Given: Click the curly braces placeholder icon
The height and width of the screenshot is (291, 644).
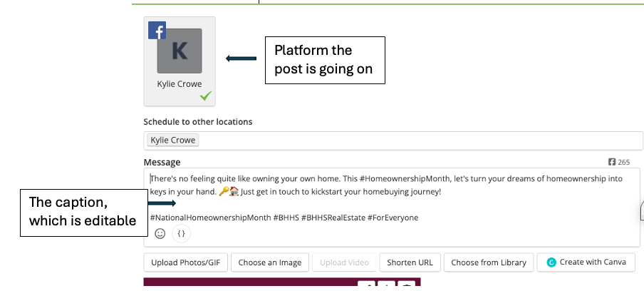Looking at the screenshot, I should 181,233.
